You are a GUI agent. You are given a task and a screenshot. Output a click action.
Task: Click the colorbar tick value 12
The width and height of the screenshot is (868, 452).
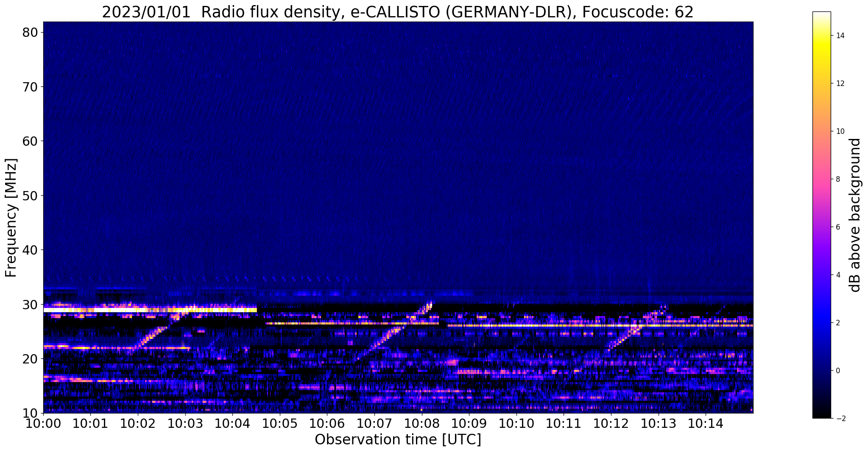click(x=840, y=83)
